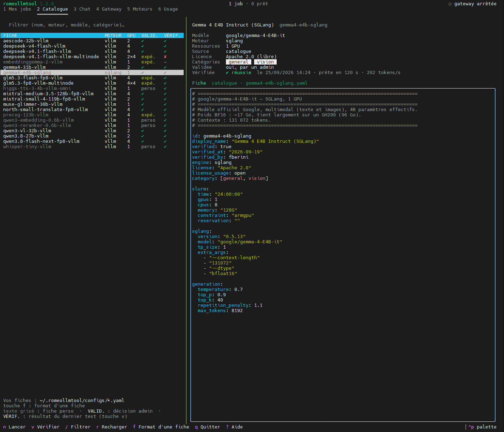Click the FICHE column header
504x432 pixels.
click(x=10, y=36)
